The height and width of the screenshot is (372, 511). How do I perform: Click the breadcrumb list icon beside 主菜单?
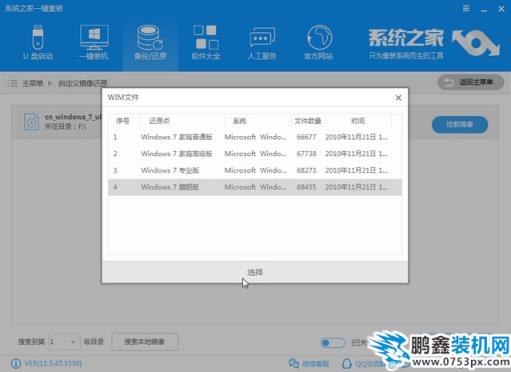point(13,83)
